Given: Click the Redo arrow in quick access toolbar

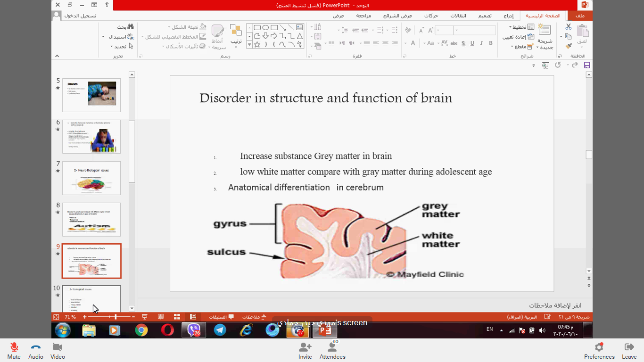Looking at the screenshot, I should pyautogui.click(x=575, y=65).
